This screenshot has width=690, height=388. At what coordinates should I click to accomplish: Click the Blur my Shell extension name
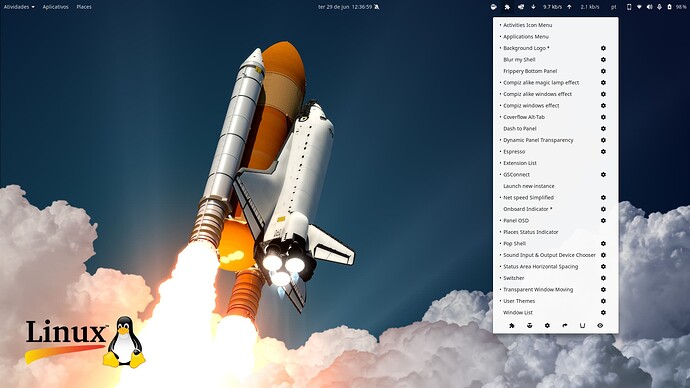click(x=519, y=59)
